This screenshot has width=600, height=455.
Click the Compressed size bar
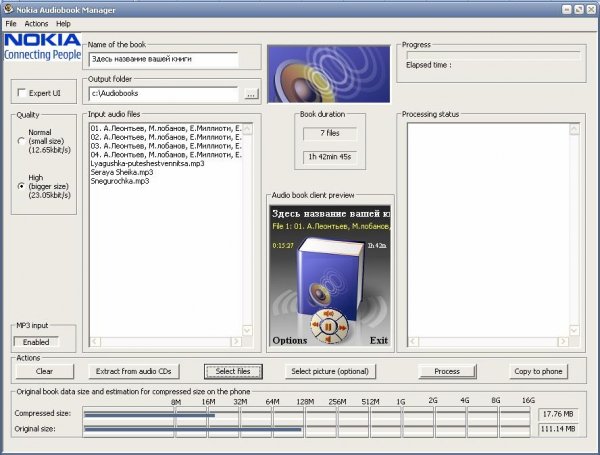(x=307, y=415)
